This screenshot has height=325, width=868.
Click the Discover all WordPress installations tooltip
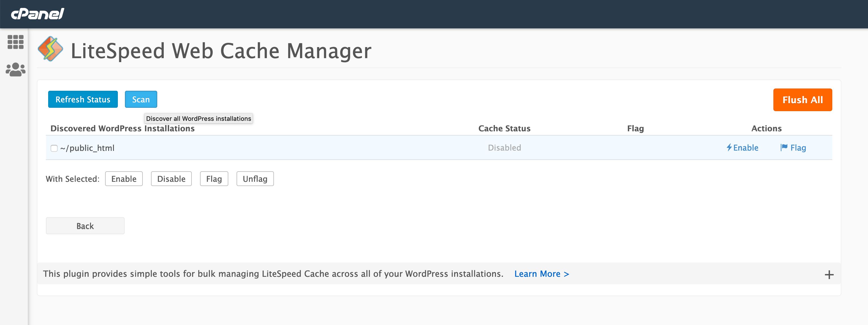tap(199, 119)
